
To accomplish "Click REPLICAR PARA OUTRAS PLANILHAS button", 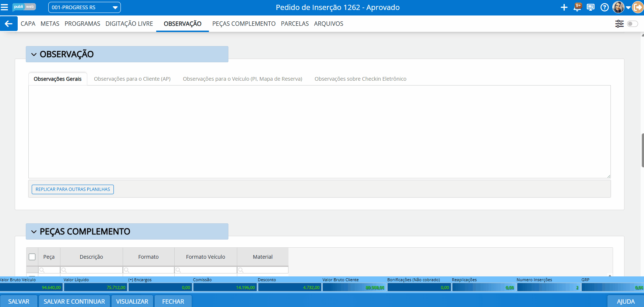I will (73, 189).
